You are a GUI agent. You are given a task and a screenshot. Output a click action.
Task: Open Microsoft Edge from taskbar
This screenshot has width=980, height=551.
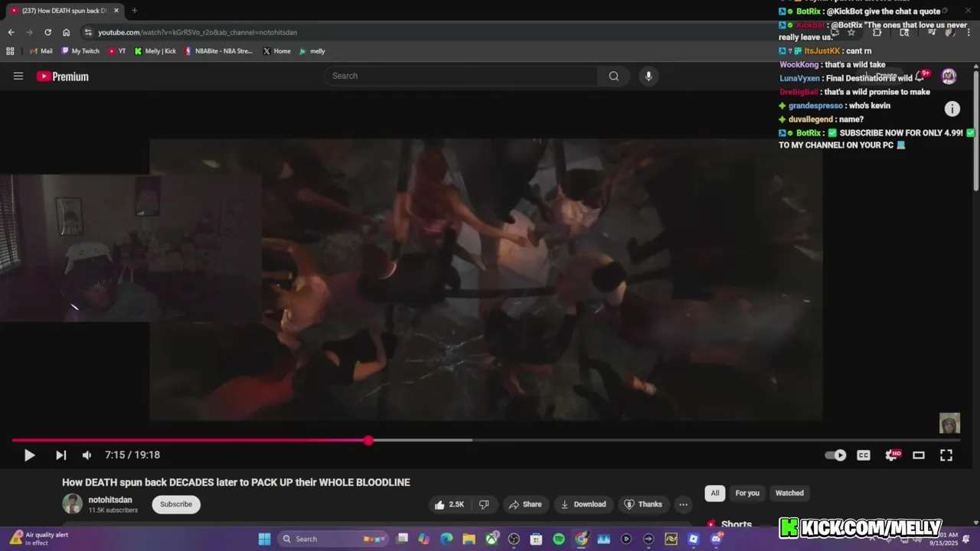point(446,539)
